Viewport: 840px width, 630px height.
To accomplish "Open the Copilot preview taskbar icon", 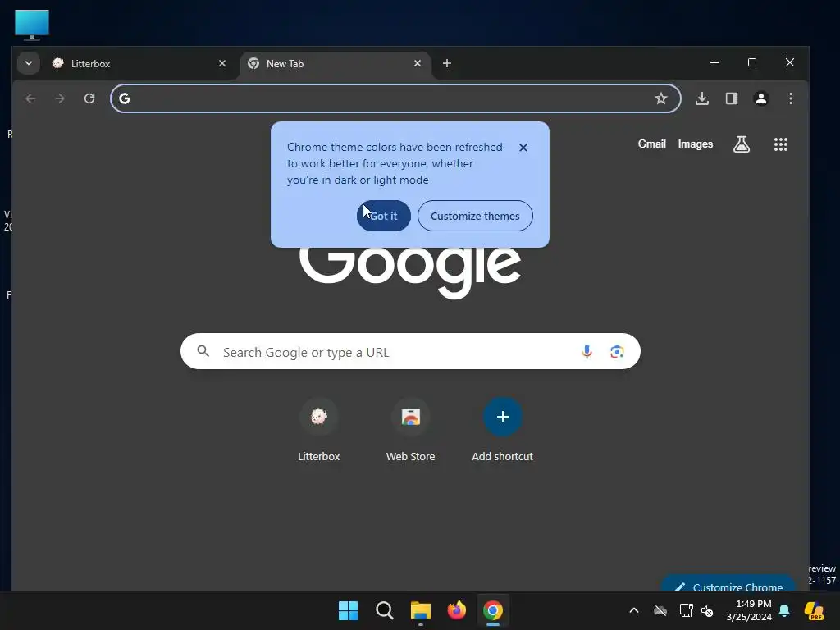I will 815,610.
